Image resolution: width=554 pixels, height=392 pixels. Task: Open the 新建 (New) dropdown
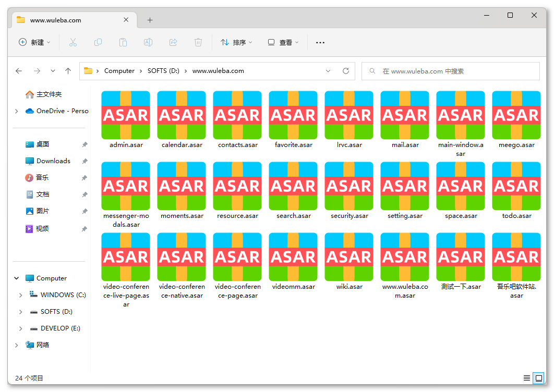click(34, 42)
